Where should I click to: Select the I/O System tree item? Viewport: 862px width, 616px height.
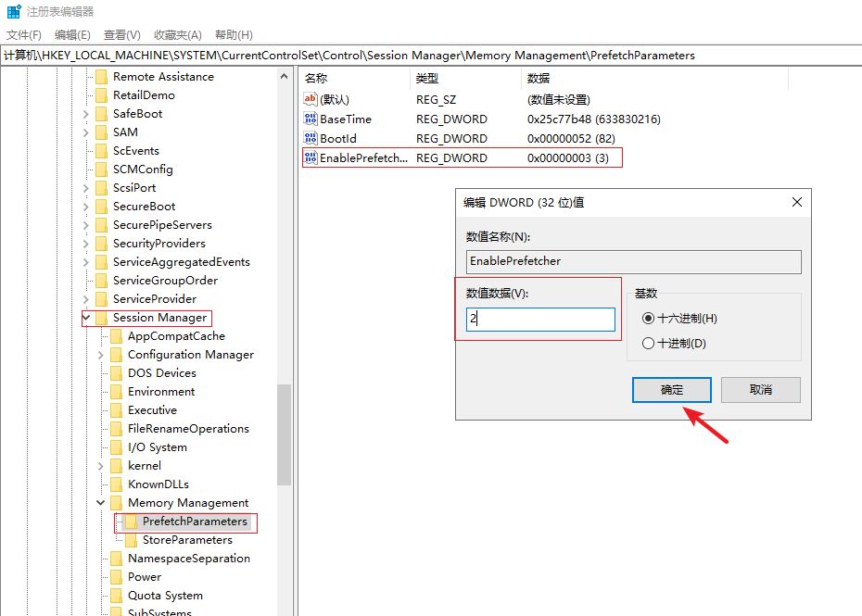[x=158, y=447]
